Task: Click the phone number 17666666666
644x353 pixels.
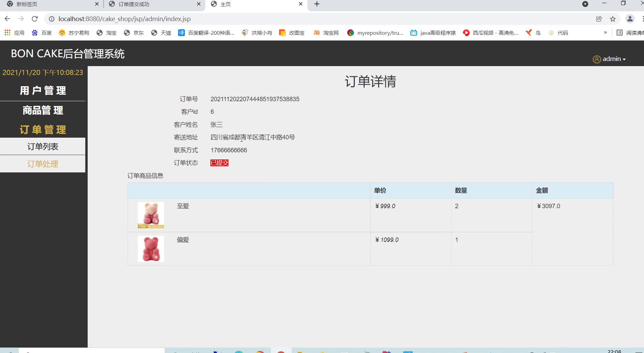Action: (229, 150)
